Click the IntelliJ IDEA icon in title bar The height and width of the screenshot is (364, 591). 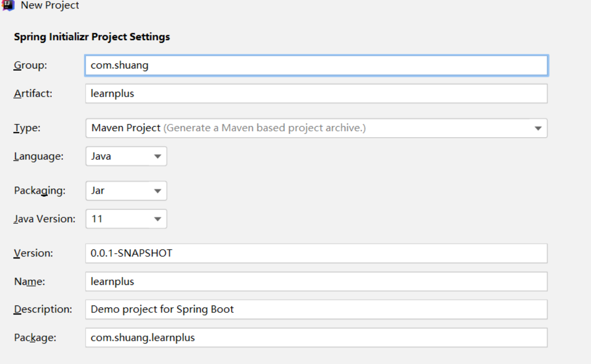(7, 5)
